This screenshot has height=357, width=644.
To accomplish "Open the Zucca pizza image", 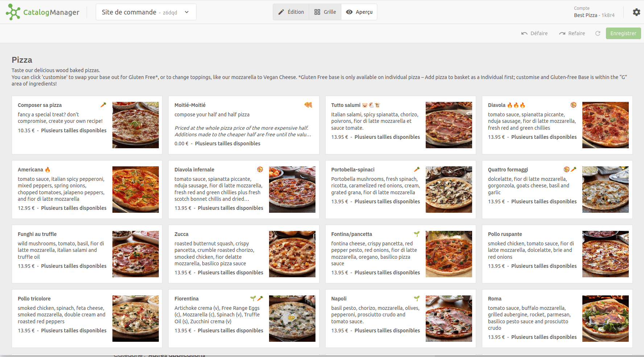I will [292, 254].
